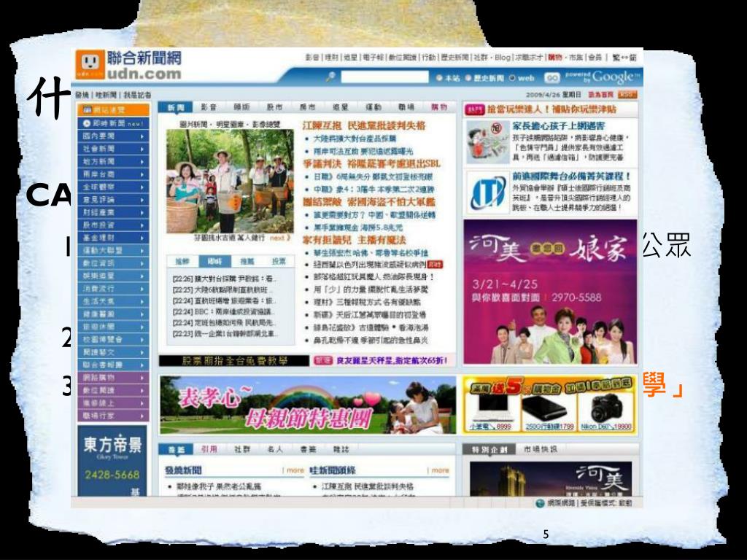Open headline 爭議判決 裕隆罷賽考慮退出SBL
Image resolution: width=747 pixels, height=560 pixels.
click(x=371, y=164)
